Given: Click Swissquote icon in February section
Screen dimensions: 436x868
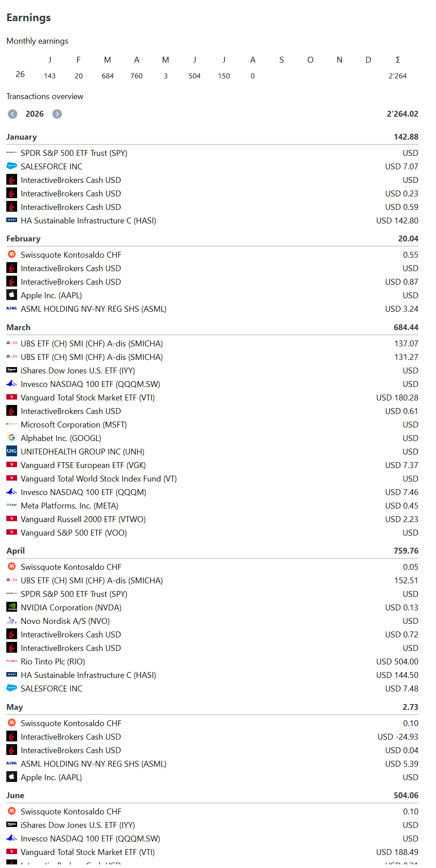Looking at the screenshot, I should click(12, 254).
